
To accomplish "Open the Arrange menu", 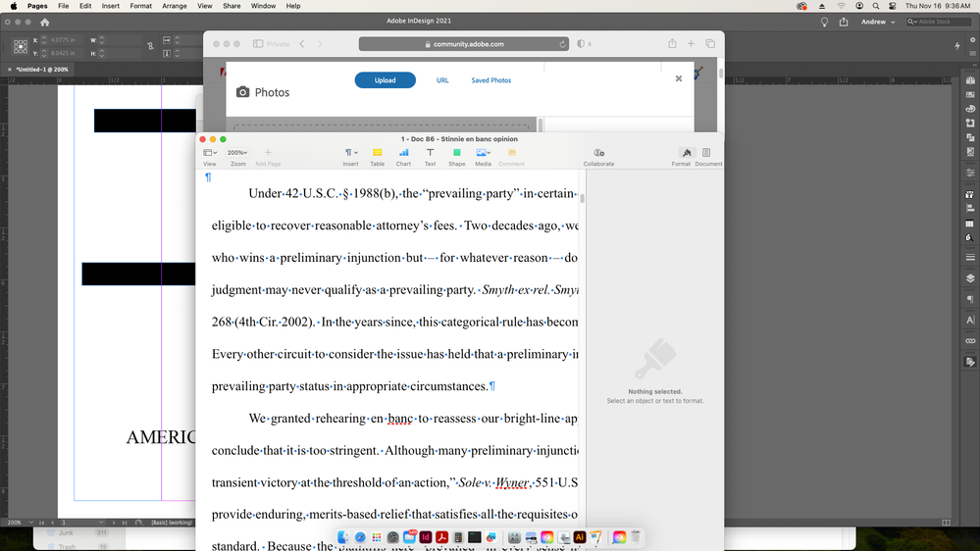I will point(175,6).
